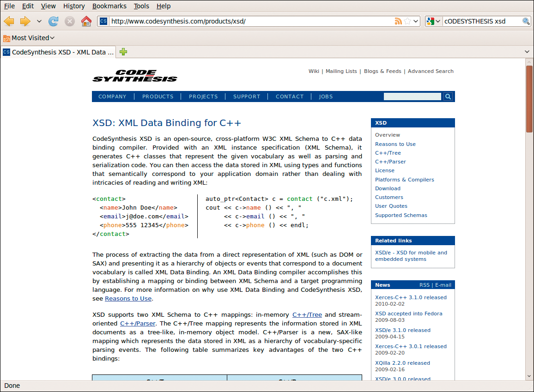
Task: Open the C++/Tree sidebar link
Action: (388, 153)
